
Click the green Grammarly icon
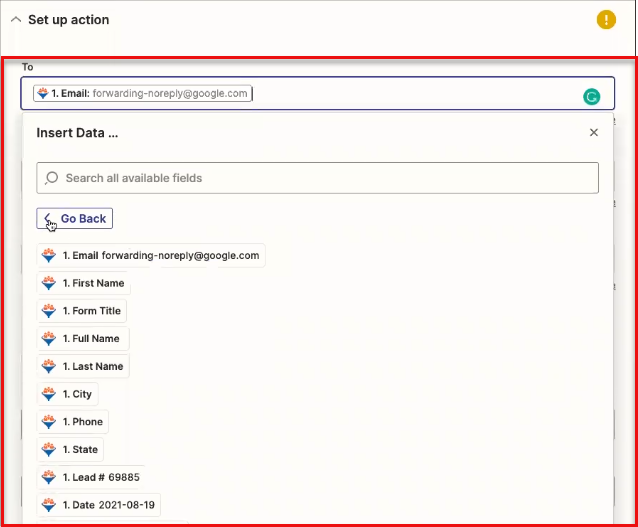pyautogui.click(x=591, y=97)
